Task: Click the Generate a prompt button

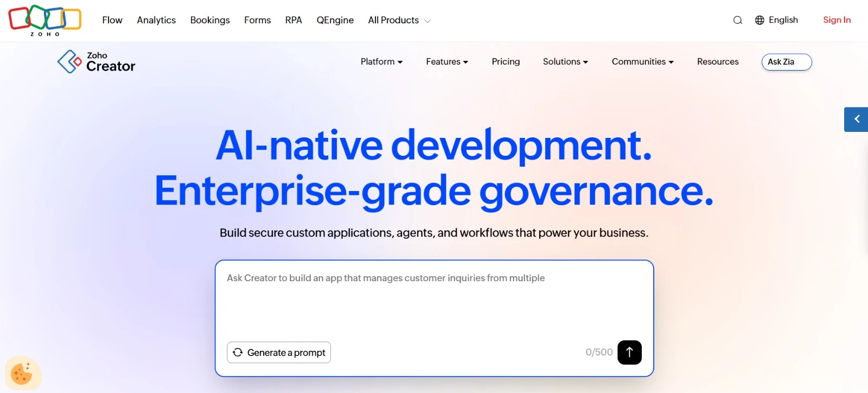Action: pyautogui.click(x=279, y=352)
